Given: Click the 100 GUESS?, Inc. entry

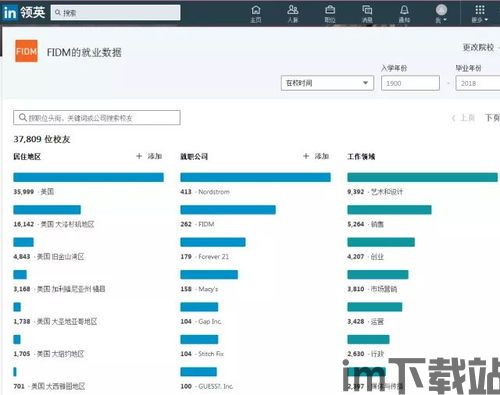Looking at the screenshot, I should tap(207, 386).
